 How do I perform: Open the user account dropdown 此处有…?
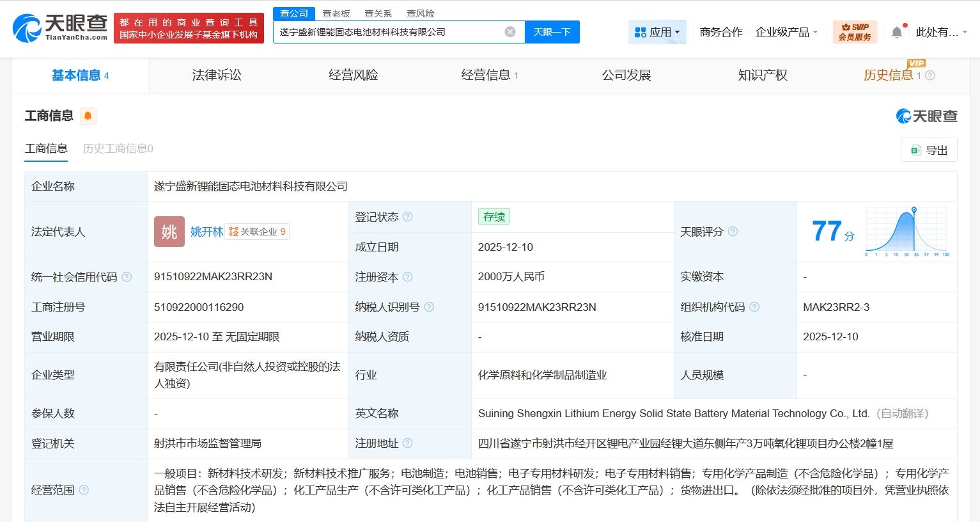point(941,32)
